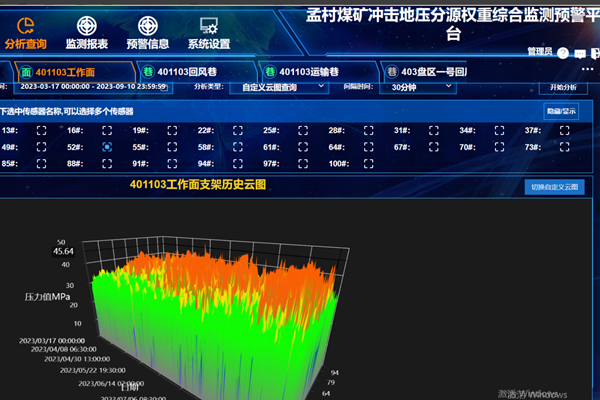Click the 巷 badge icon on 401103回风巷
This screenshot has width=600, height=400.
(x=147, y=72)
